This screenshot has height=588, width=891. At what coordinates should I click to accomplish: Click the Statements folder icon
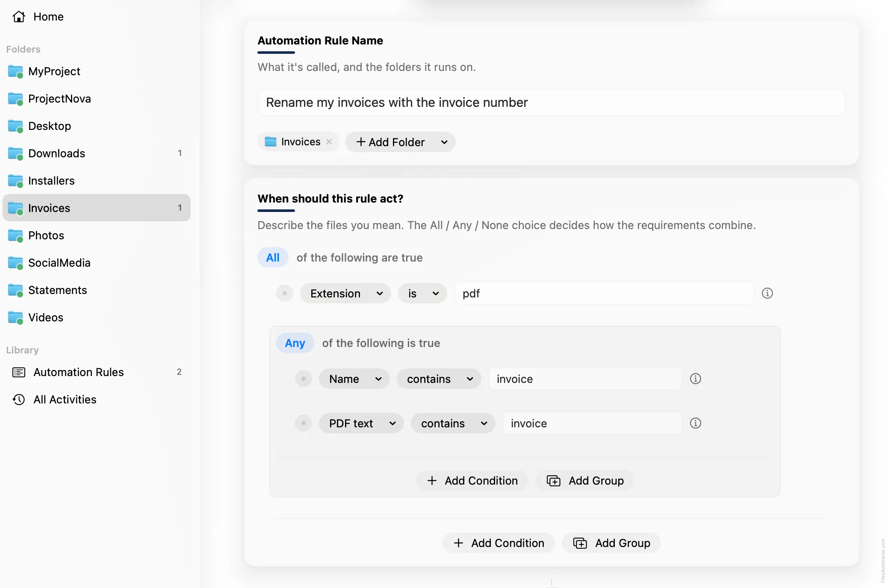point(15,290)
